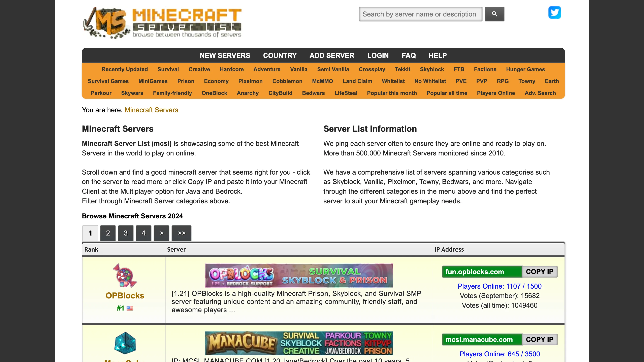This screenshot has width=644, height=362.
Task: Open Factions category
Action: click(x=485, y=69)
